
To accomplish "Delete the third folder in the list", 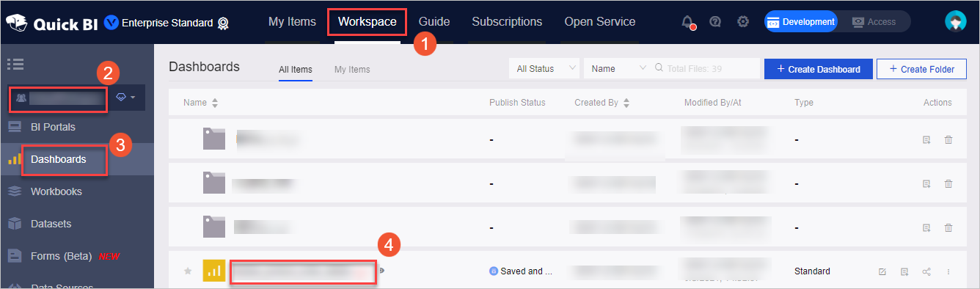I will 948,227.
